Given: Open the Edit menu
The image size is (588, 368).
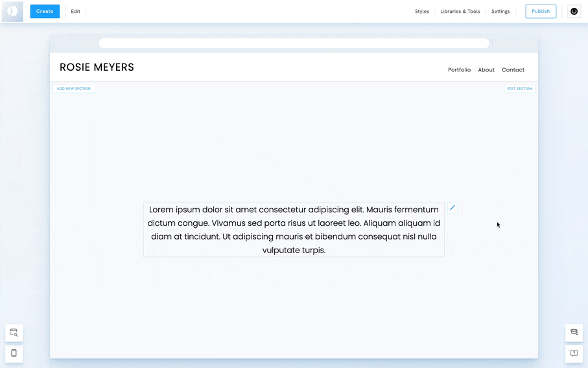Looking at the screenshot, I should [75, 11].
